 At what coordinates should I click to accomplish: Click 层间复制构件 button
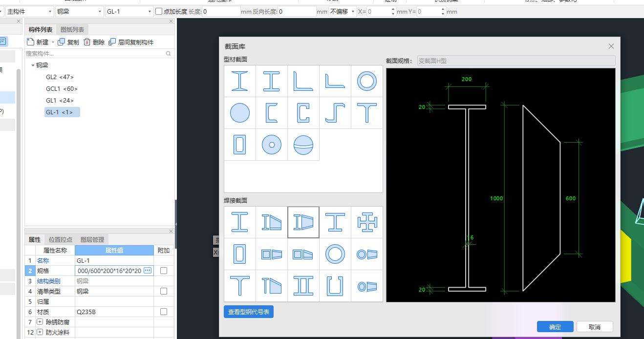131,42
